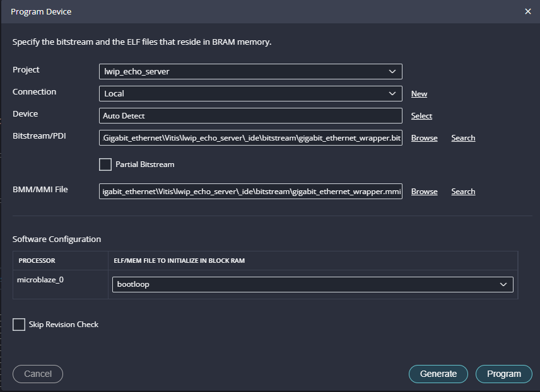Browse for the BMM/MMI file
The width and height of the screenshot is (540, 392).
(x=424, y=192)
